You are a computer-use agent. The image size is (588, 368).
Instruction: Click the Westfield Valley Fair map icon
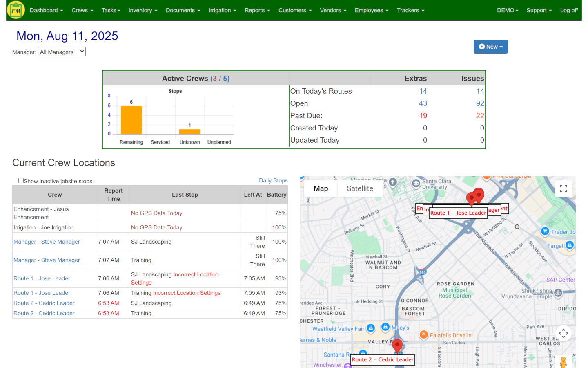pyautogui.click(x=370, y=328)
